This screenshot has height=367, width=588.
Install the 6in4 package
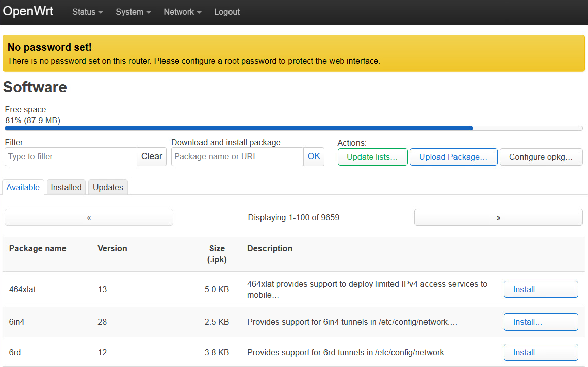coord(541,322)
